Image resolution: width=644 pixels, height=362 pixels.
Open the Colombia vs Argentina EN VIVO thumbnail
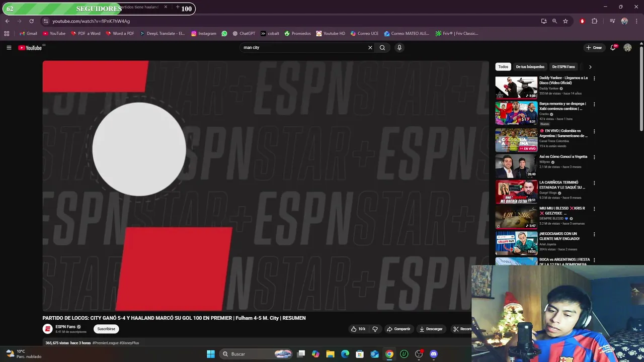tap(516, 140)
